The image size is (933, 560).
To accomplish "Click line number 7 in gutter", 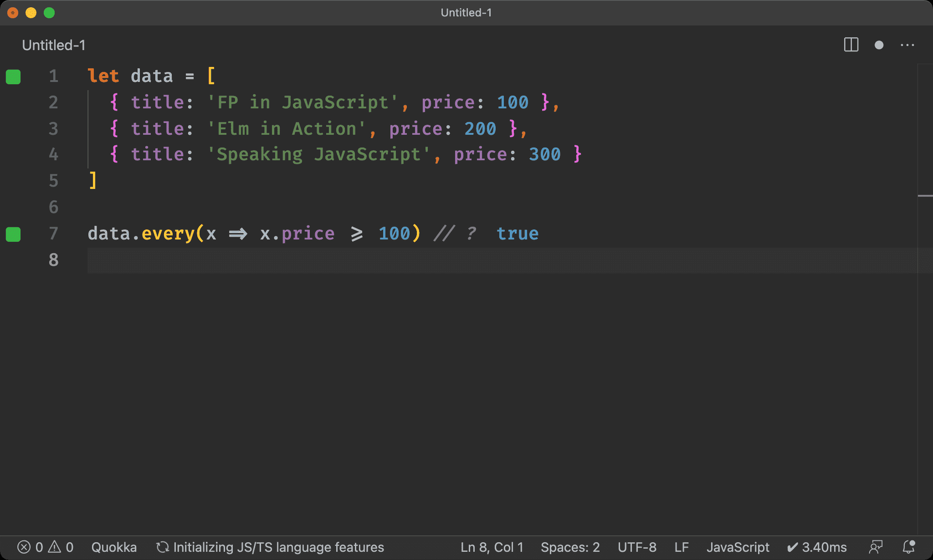I will tap(54, 234).
